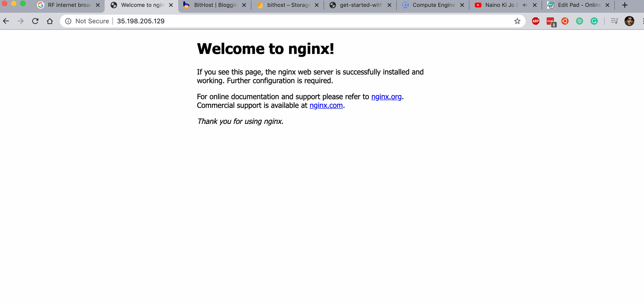Click the Thank you for using nginx text
The image size is (644, 304).
(240, 121)
